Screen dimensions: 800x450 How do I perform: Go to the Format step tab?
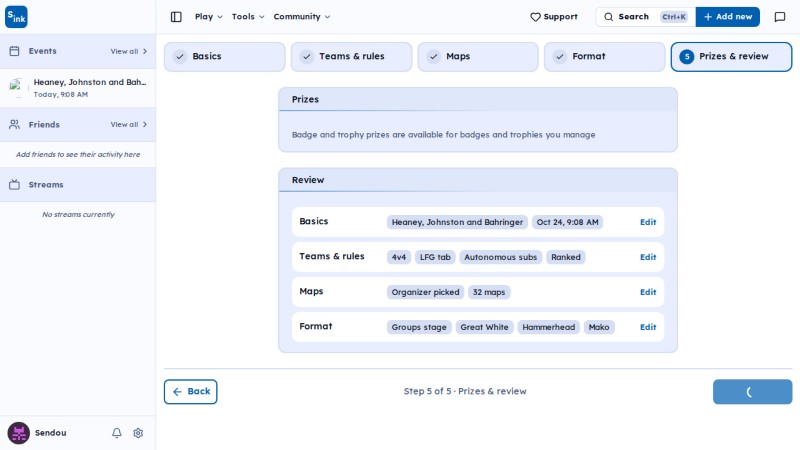604,57
